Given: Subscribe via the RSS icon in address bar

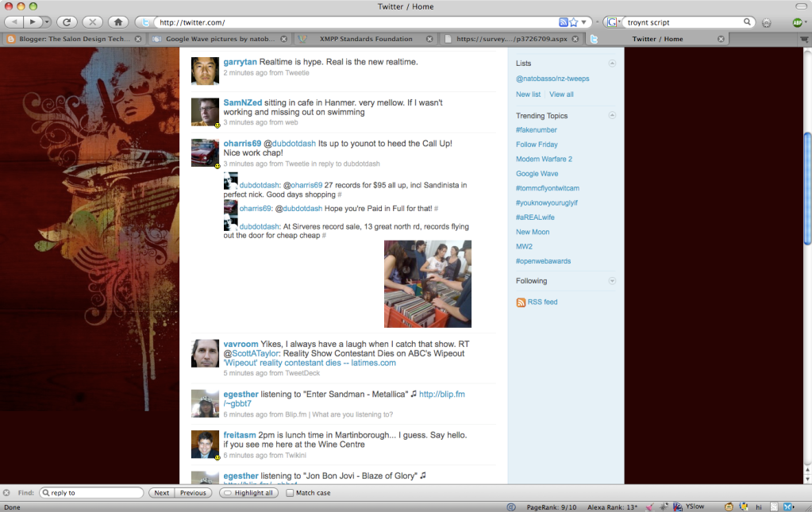Looking at the screenshot, I should (x=564, y=22).
